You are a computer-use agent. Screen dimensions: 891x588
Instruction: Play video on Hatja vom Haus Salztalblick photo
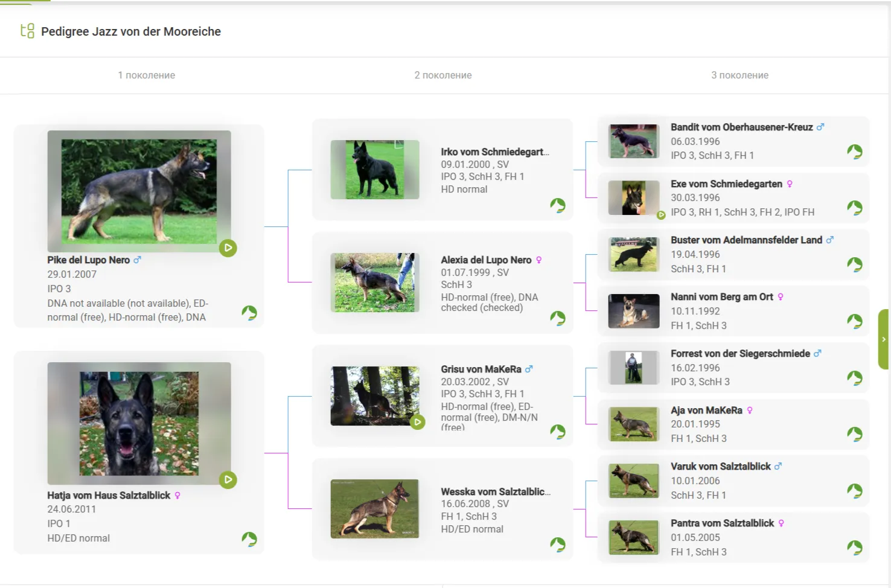(x=228, y=480)
